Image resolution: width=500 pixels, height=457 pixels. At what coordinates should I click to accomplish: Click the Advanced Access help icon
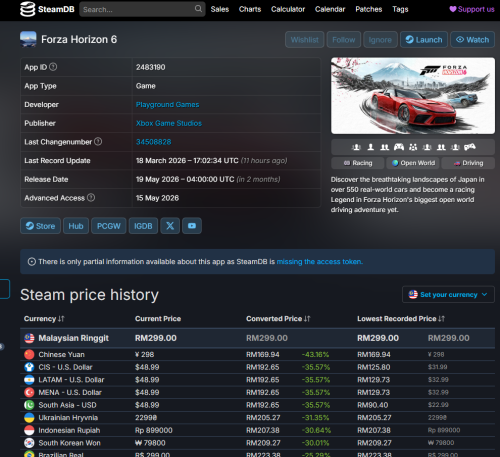point(91,198)
